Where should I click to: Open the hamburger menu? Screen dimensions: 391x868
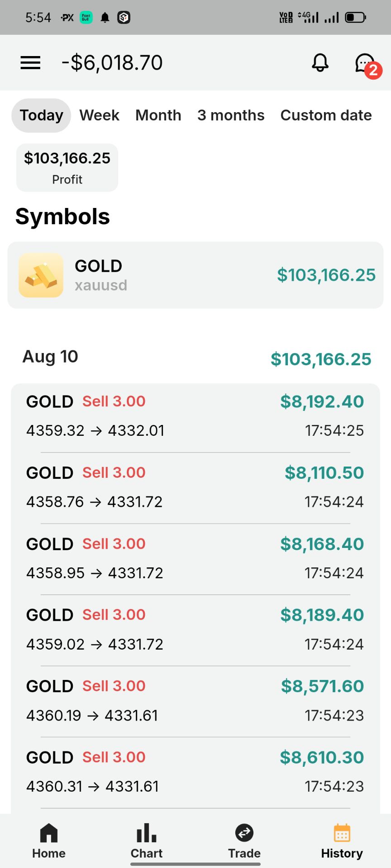[30, 62]
